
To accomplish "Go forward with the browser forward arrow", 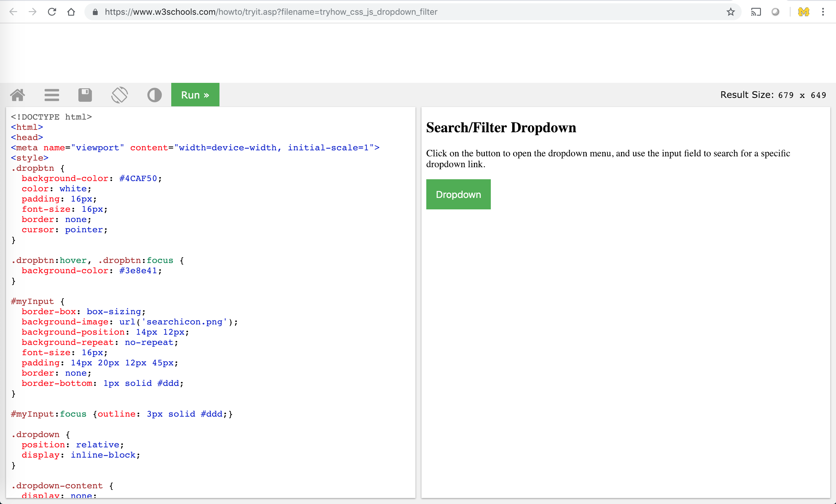I will click(x=33, y=12).
